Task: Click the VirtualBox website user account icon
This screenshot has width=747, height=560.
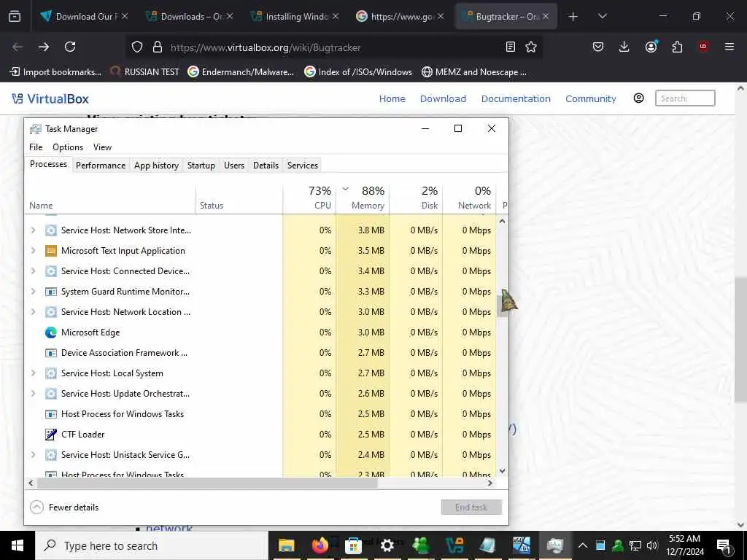Action: pos(638,98)
